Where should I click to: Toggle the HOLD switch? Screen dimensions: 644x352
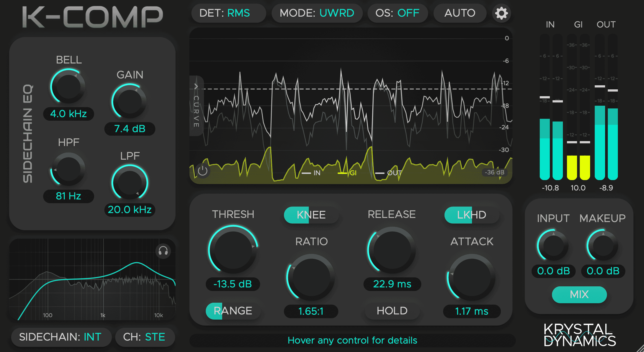[x=392, y=311]
